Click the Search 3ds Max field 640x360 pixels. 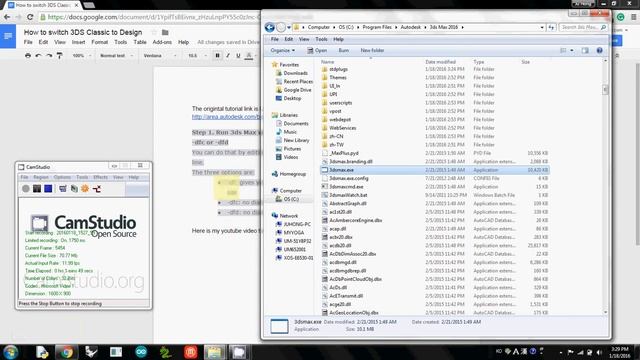583,27
